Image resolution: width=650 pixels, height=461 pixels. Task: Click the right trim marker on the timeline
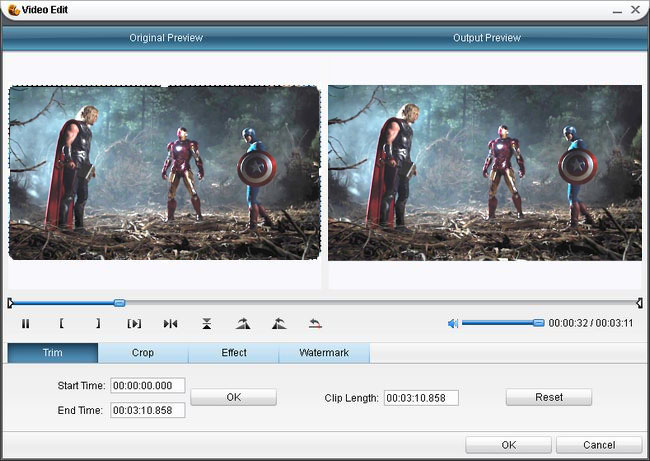tap(639, 303)
